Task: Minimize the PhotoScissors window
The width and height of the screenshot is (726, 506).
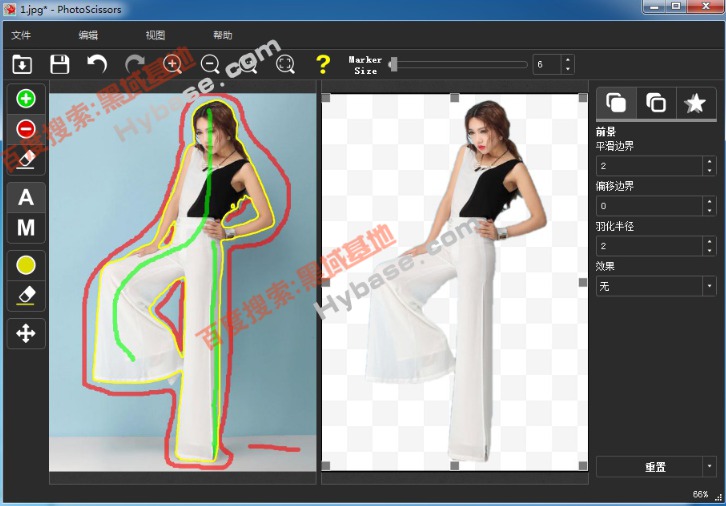Action: [x=654, y=6]
